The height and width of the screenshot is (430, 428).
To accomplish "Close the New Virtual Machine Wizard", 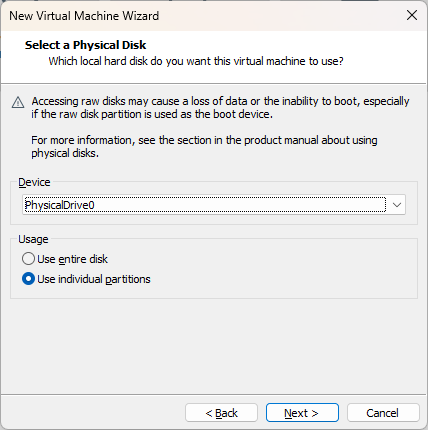I will point(412,15).
